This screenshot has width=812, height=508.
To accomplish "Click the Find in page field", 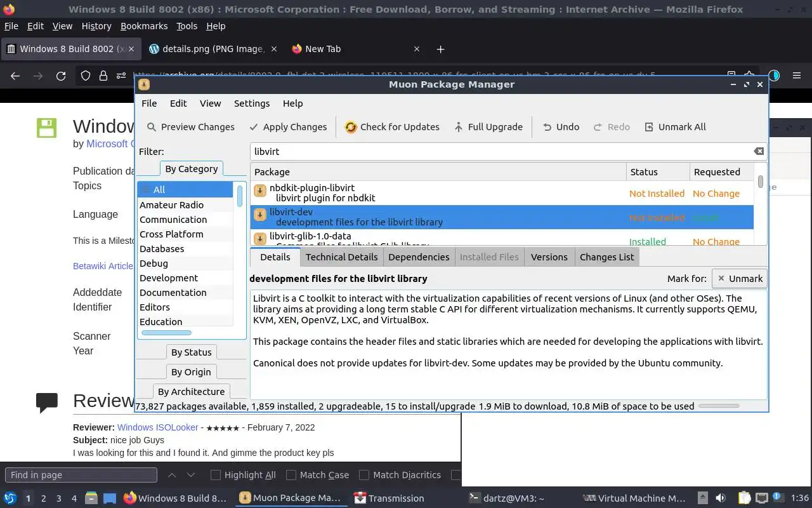I will 81,475.
